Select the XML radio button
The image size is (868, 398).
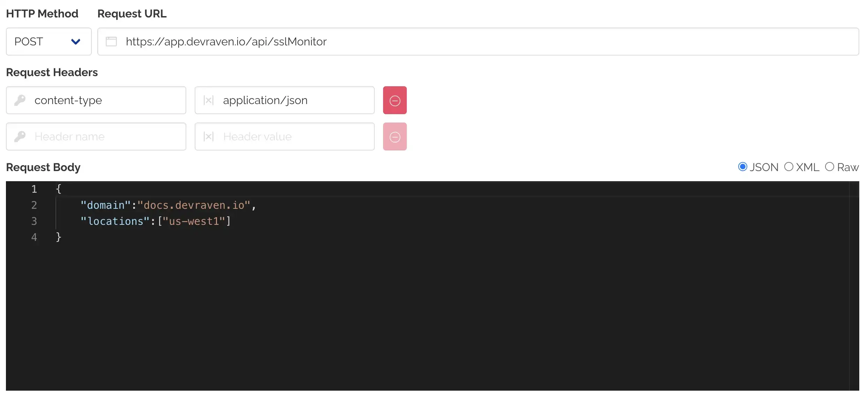pos(789,167)
